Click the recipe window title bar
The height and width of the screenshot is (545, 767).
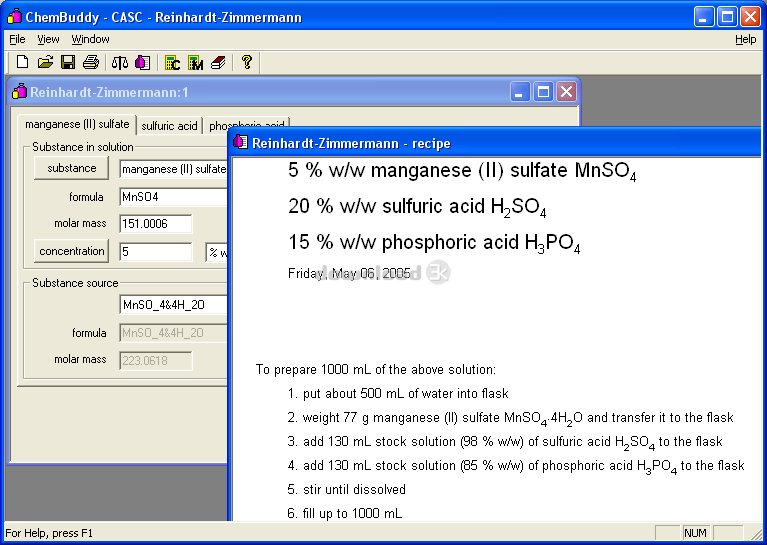496,143
